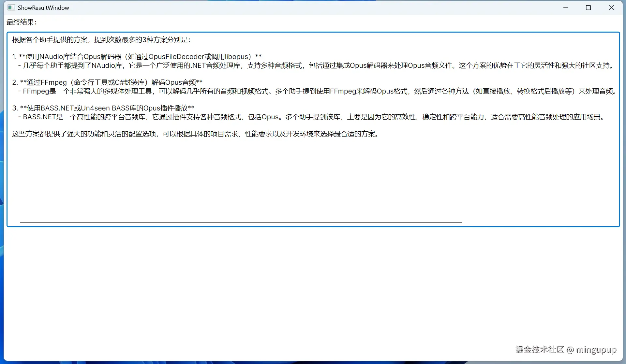
Task: Click the 最终结果 label
Action: 22,22
